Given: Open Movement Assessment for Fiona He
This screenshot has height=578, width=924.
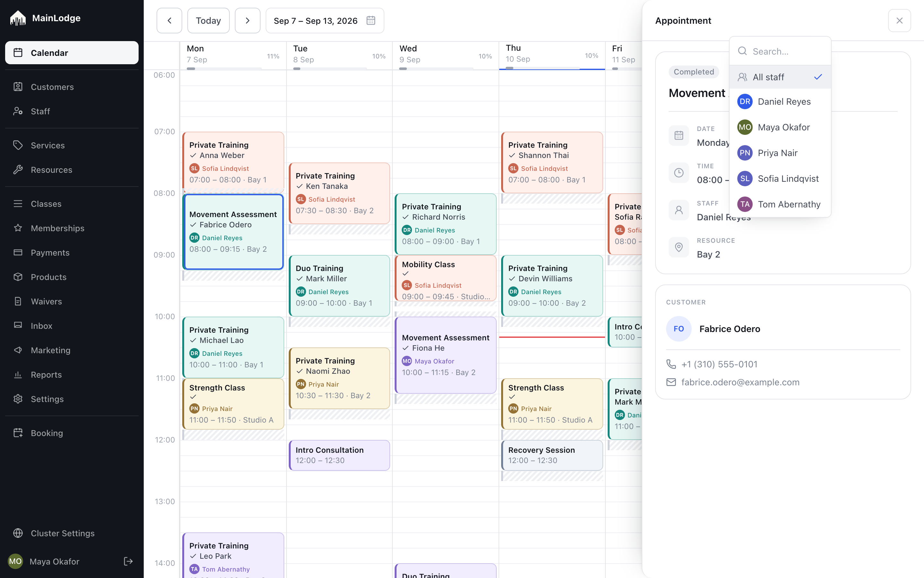Looking at the screenshot, I should click(446, 355).
